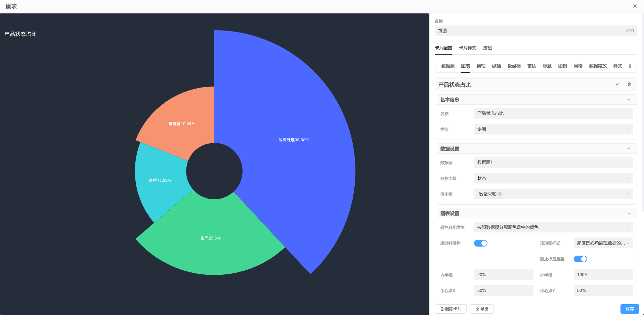
Task: Click the 删除卡片 button
Action: pos(450,309)
